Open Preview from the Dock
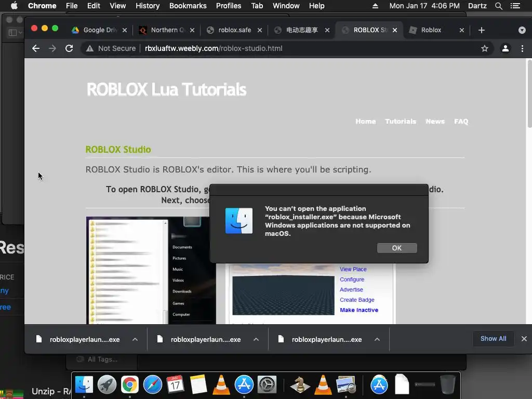532x399 pixels. pos(345,385)
